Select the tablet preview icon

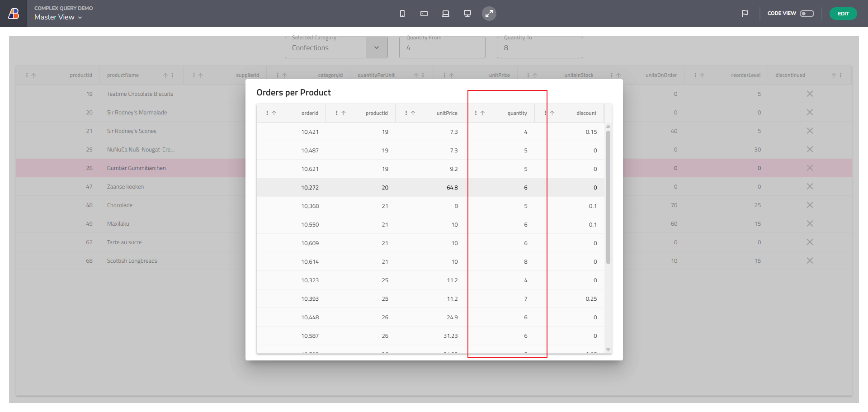pyautogui.click(x=424, y=14)
